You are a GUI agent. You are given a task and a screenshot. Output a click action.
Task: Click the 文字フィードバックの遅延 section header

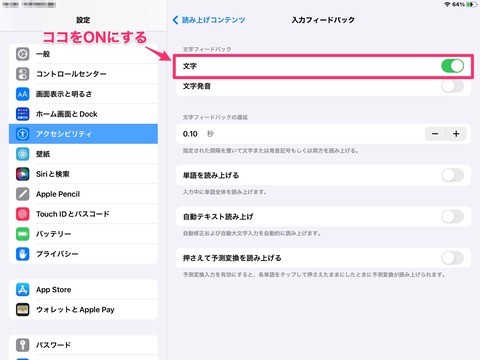click(x=215, y=117)
